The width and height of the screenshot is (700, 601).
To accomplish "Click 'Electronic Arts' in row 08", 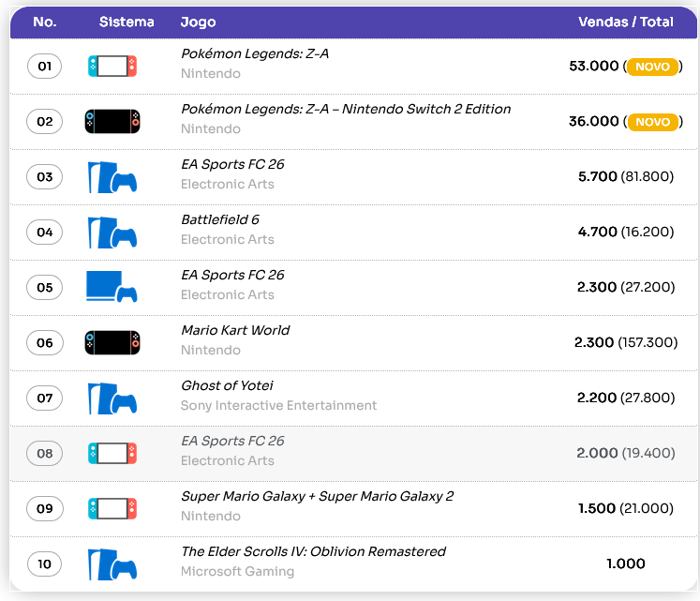I will [227, 460].
